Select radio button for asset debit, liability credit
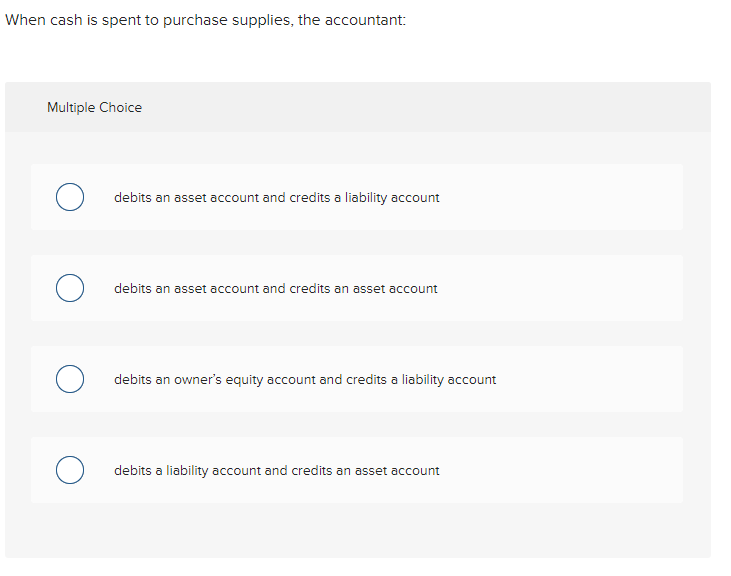The image size is (731, 576). point(70,197)
